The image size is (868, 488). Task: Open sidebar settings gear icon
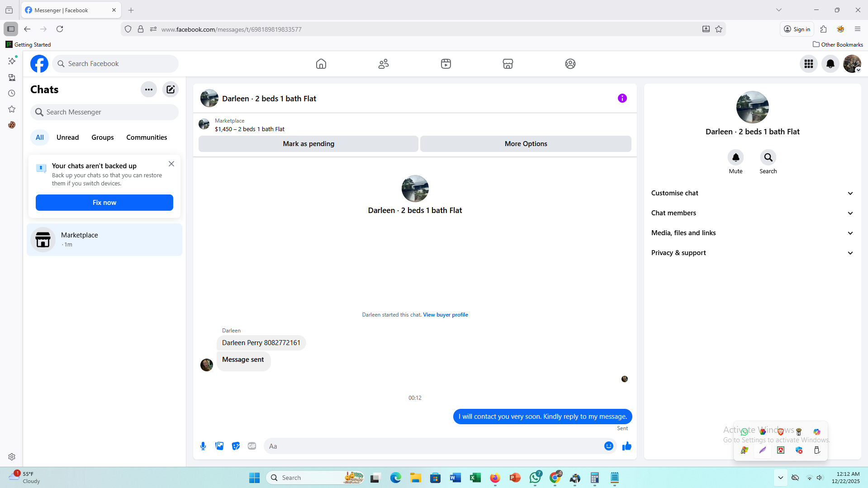click(x=12, y=457)
